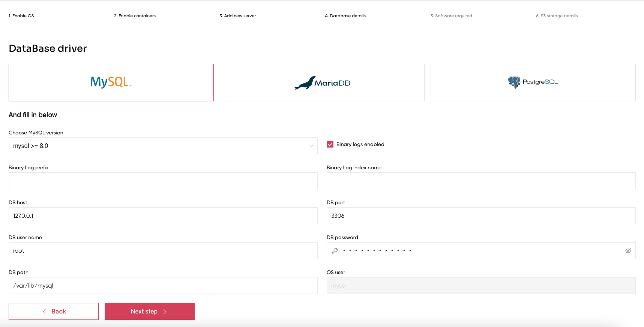This screenshot has height=327, width=644.
Task: Click inside the DB password field
Action: click(481, 250)
